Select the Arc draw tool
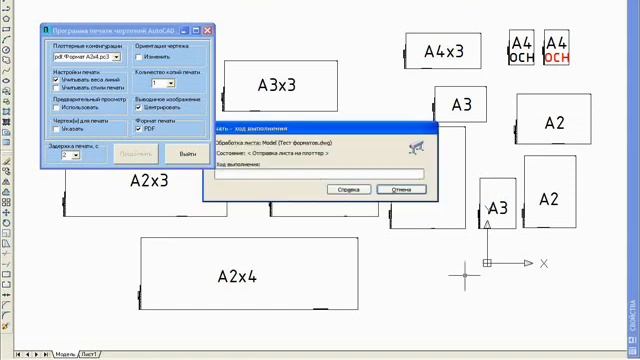 6,40
